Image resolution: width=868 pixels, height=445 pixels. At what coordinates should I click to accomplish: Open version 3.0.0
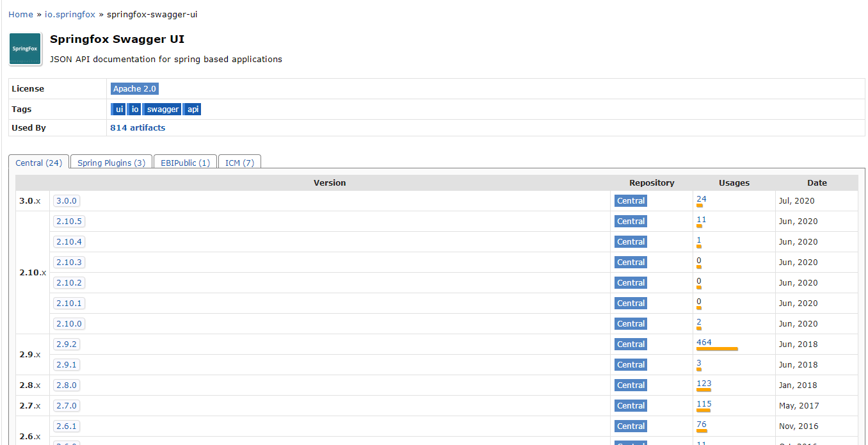pyautogui.click(x=67, y=201)
